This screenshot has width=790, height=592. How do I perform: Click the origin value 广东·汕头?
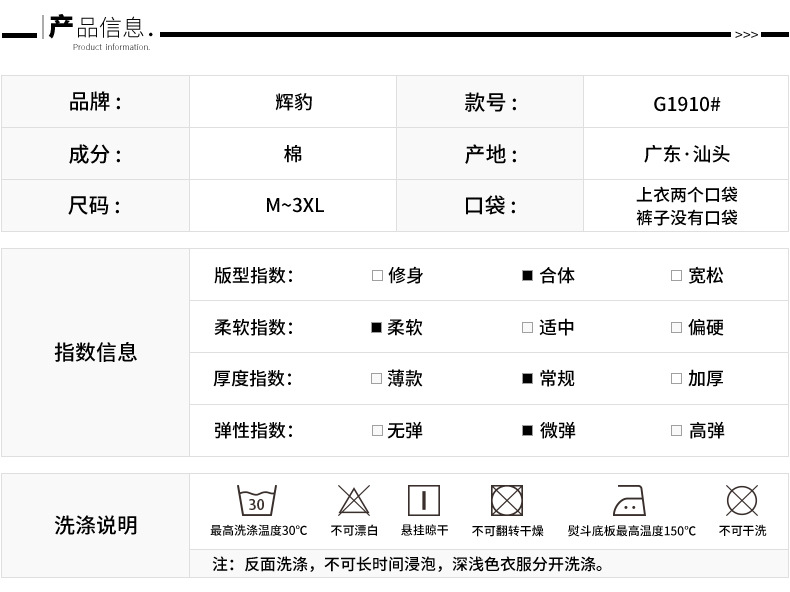point(687,154)
